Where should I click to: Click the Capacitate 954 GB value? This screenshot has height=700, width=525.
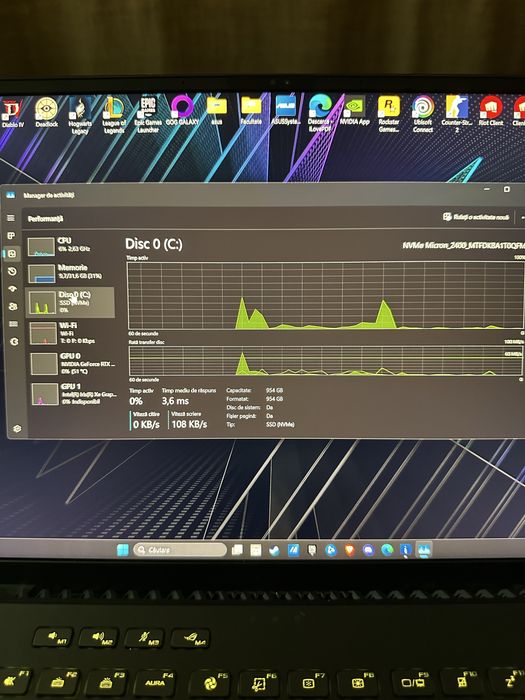pos(274,390)
